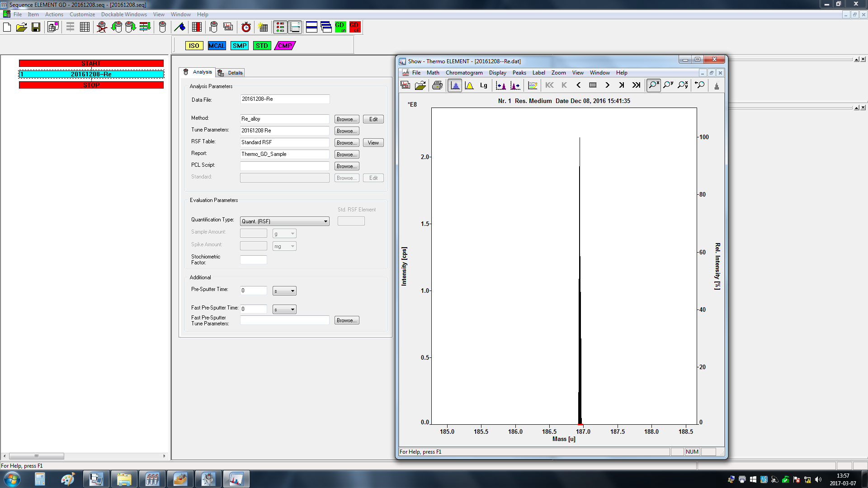
Task: Select the yellow ISO sample type
Action: tap(194, 46)
